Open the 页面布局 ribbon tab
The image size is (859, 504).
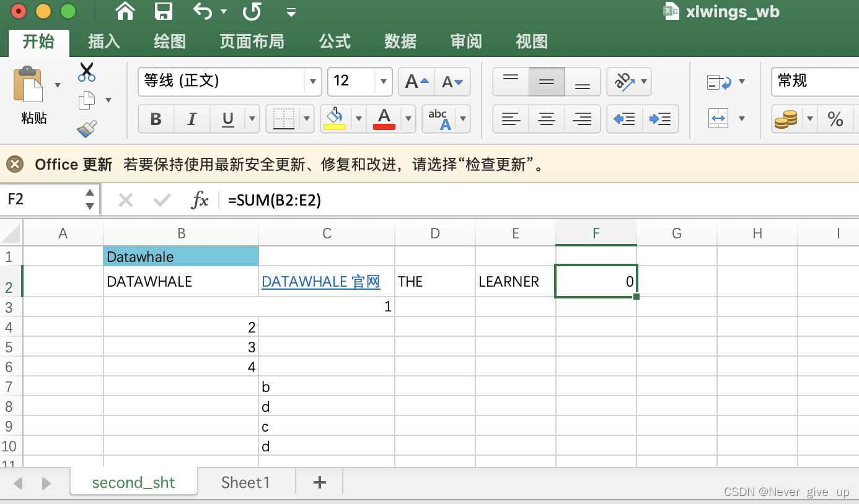click(x=252, y=41)
